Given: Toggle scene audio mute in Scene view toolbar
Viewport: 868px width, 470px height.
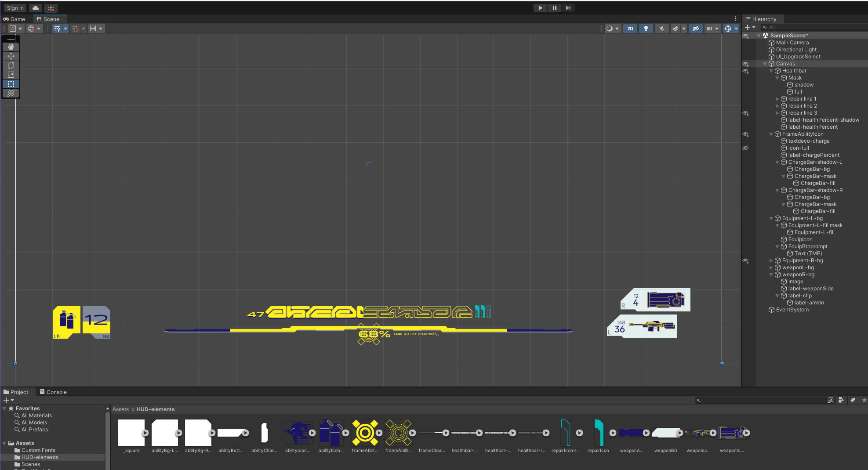Looking at the screenshot, I should (661, 28).
